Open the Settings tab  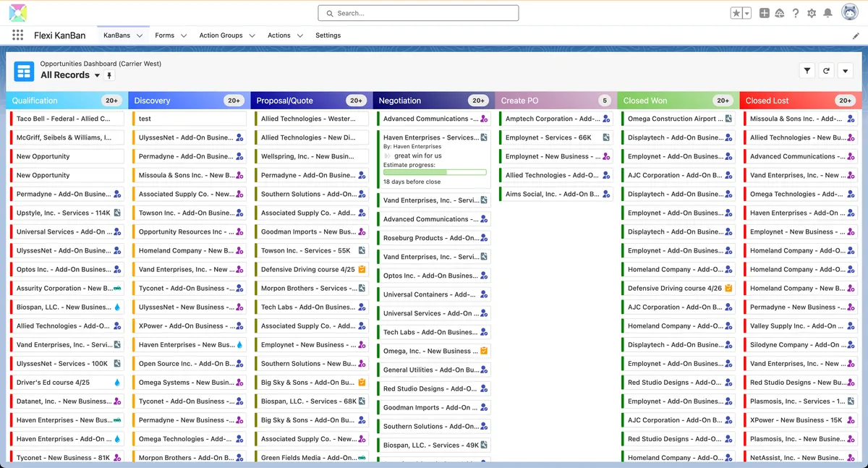[x=328, y=35]
